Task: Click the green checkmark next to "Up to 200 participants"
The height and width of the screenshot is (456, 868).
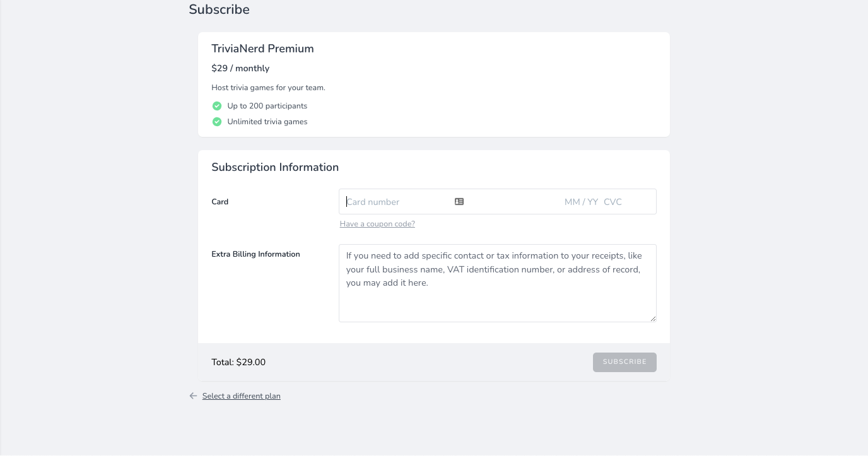Action: coord(217,106)
